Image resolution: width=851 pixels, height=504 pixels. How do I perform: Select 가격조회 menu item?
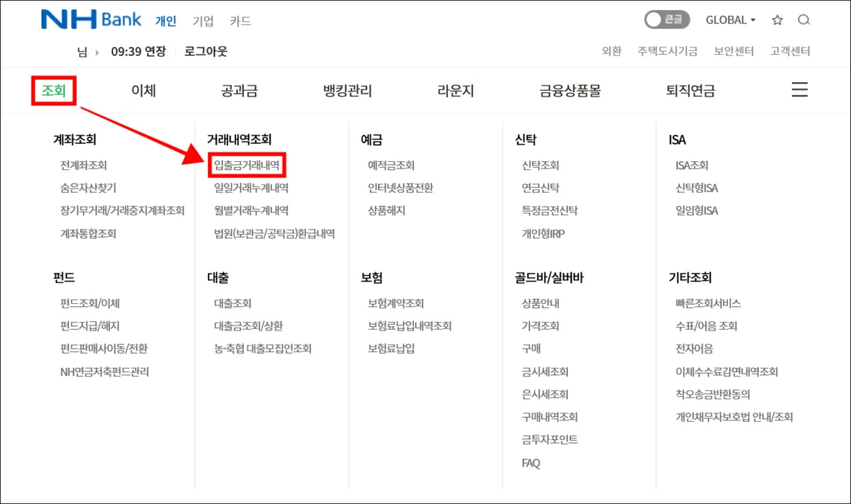(x=540, y=326)
